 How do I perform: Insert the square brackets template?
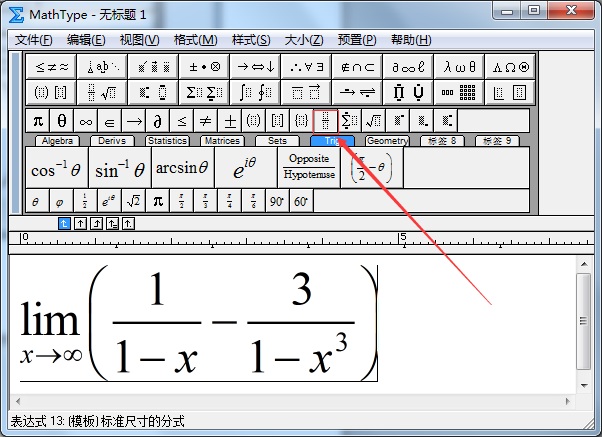pos(277,121)
